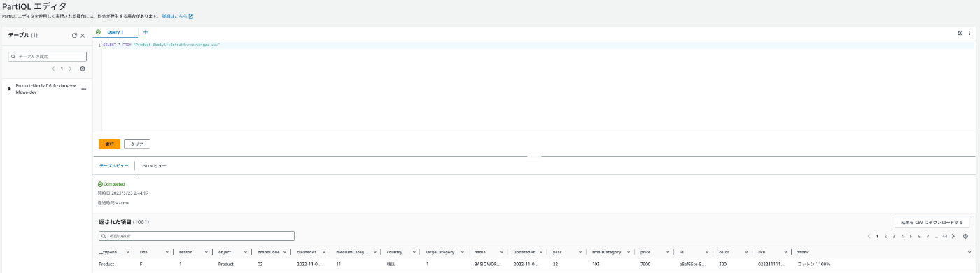The width and height of the screenshot is (980, 273).
Task: Focus the table search field
Action: point(48,56)
